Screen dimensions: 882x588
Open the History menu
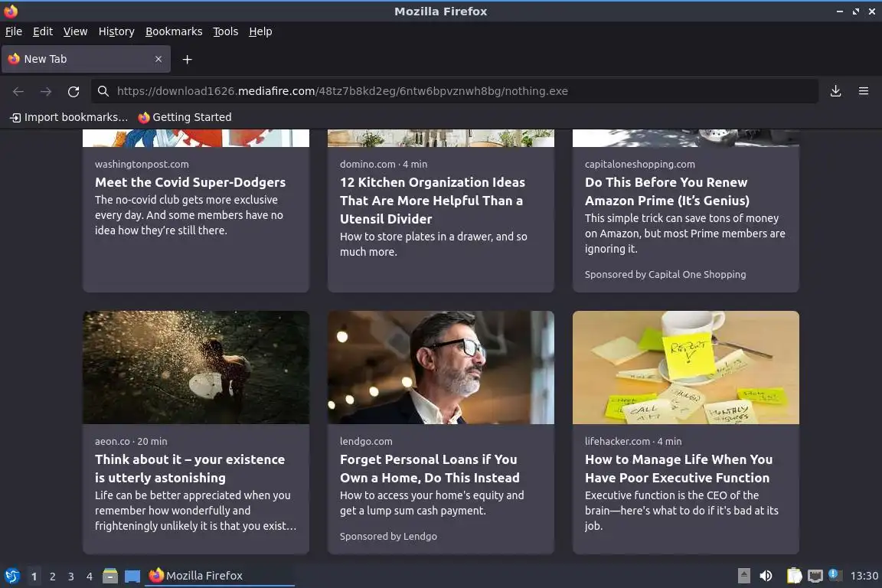(116, 31)
